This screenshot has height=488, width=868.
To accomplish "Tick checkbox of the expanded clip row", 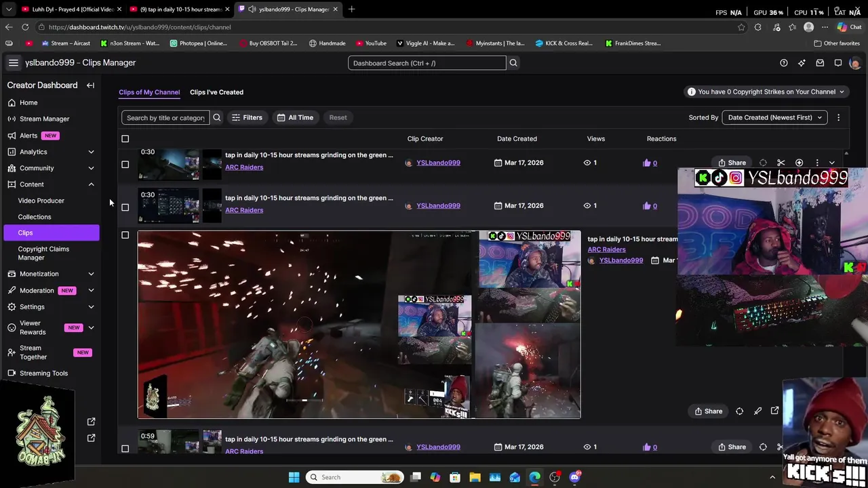I will pos(125,235).
